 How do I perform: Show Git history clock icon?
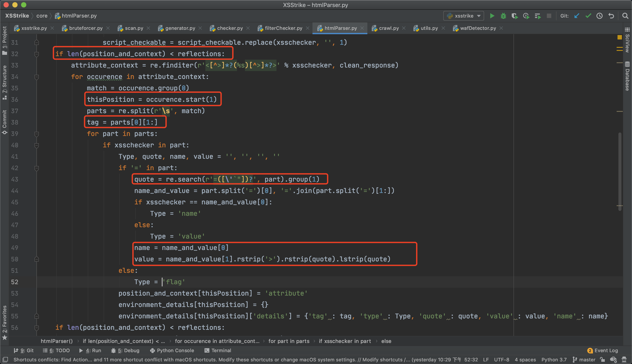tap(600, 16)
